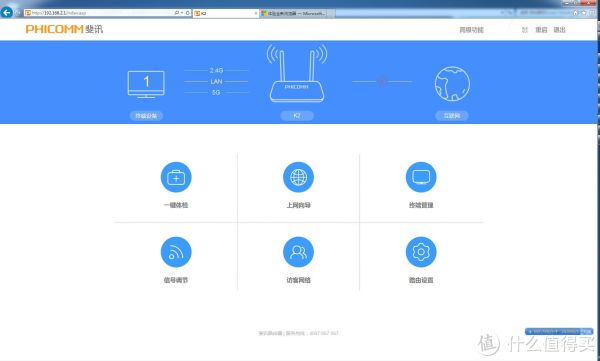
Task: Click the 5G connection label
Action: pos(216,93)
